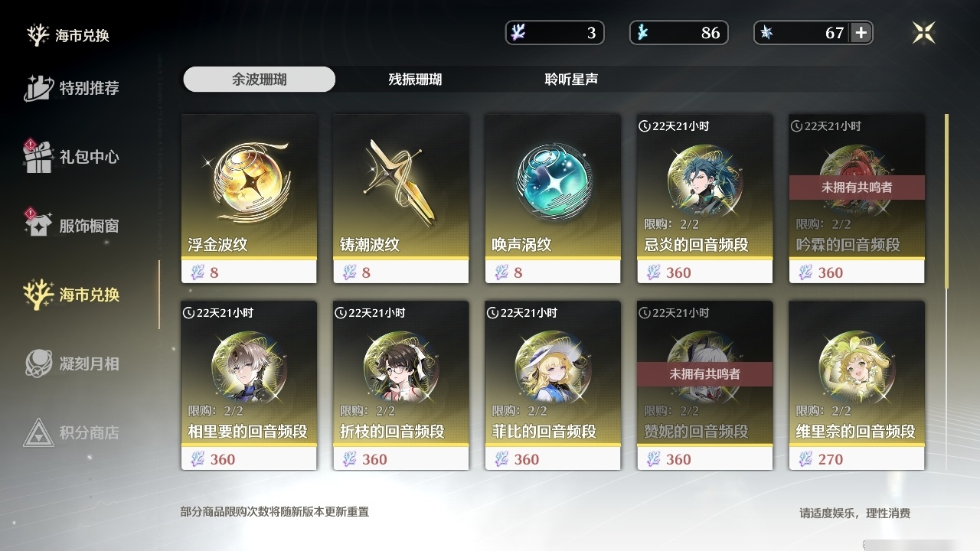
Task: Select the 铸潮波纹 weapon item
Action: pos(400,199)
